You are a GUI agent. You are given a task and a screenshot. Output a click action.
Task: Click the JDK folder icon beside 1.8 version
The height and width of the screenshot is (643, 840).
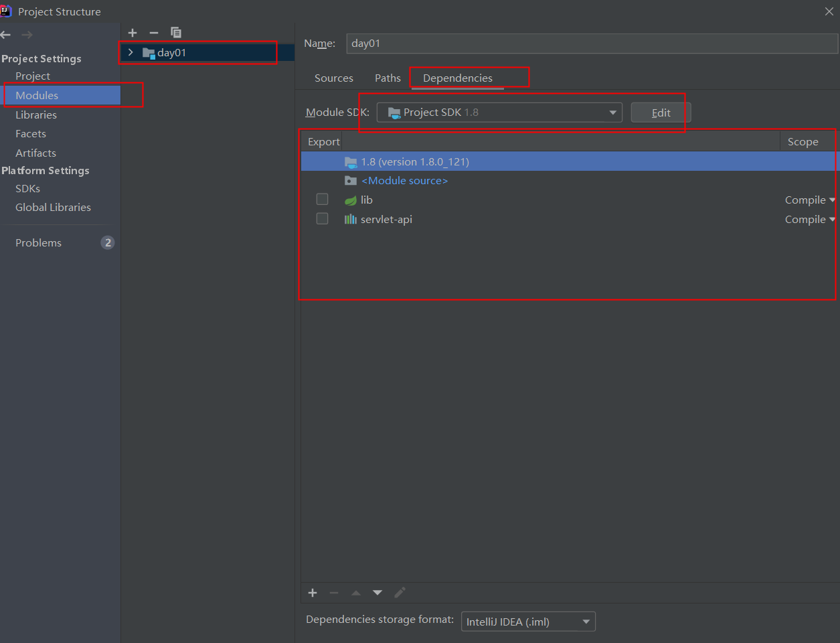point(351,162)
